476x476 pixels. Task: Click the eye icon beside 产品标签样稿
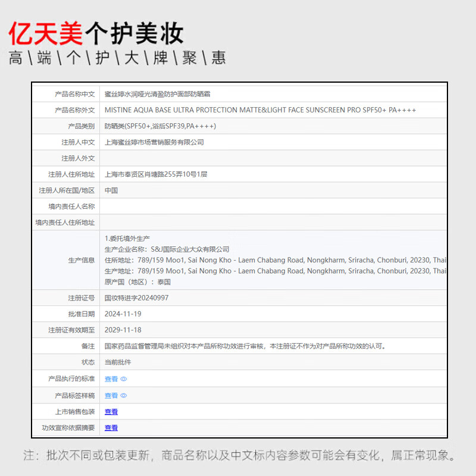tap(124, 396)
